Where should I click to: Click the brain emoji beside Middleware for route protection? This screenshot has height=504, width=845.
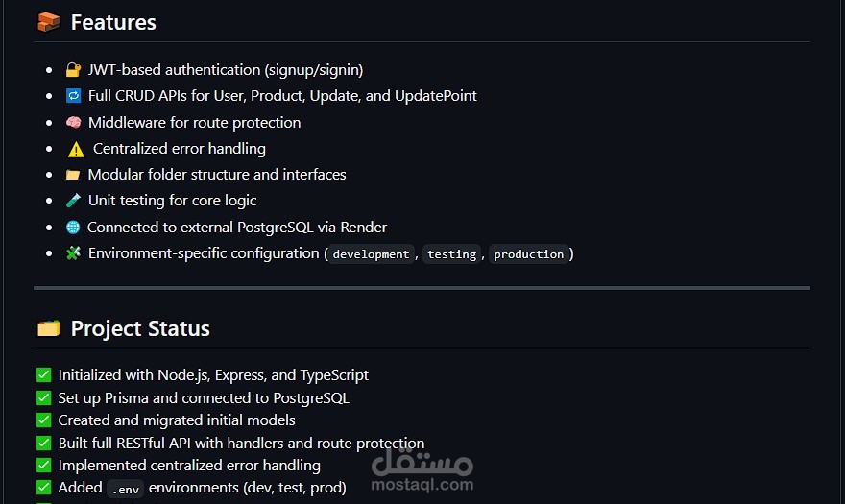(x=73, y=122)
